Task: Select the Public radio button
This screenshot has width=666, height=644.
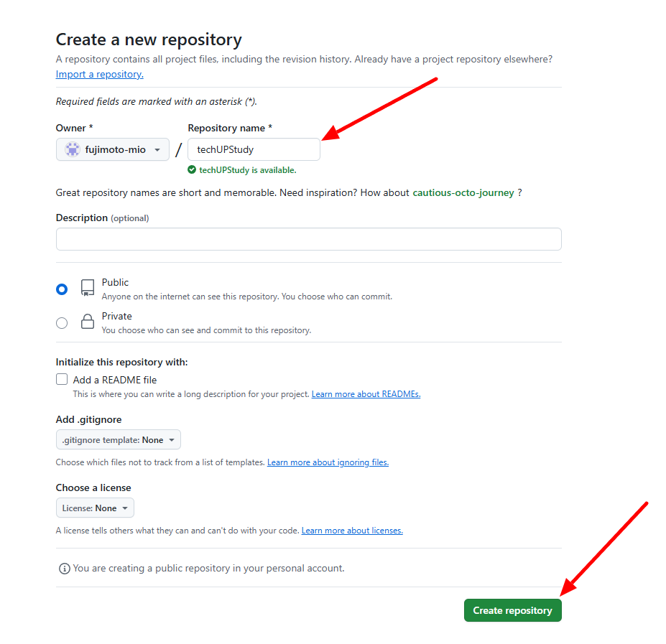Action: click(x=62, y=289)
